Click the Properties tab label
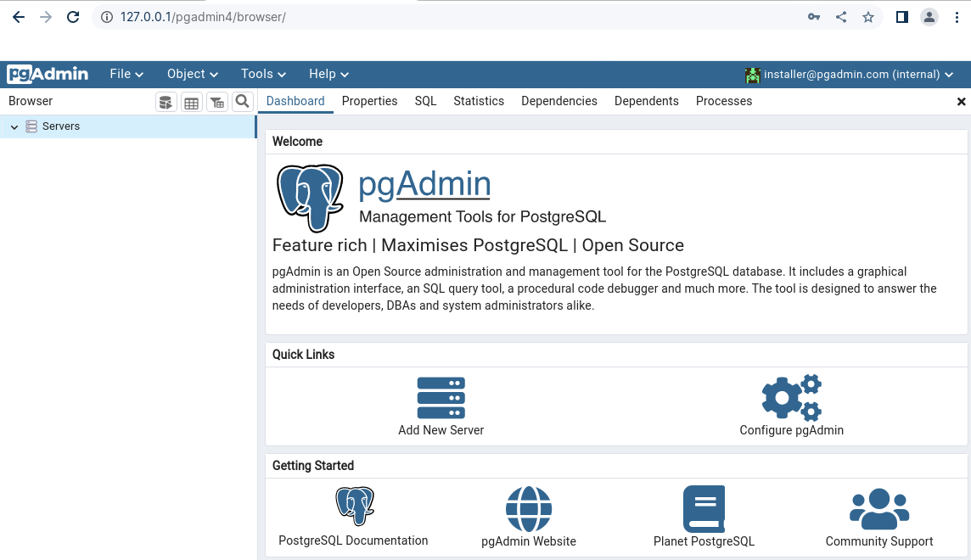 pyautogui.click(x=369, y=101)
